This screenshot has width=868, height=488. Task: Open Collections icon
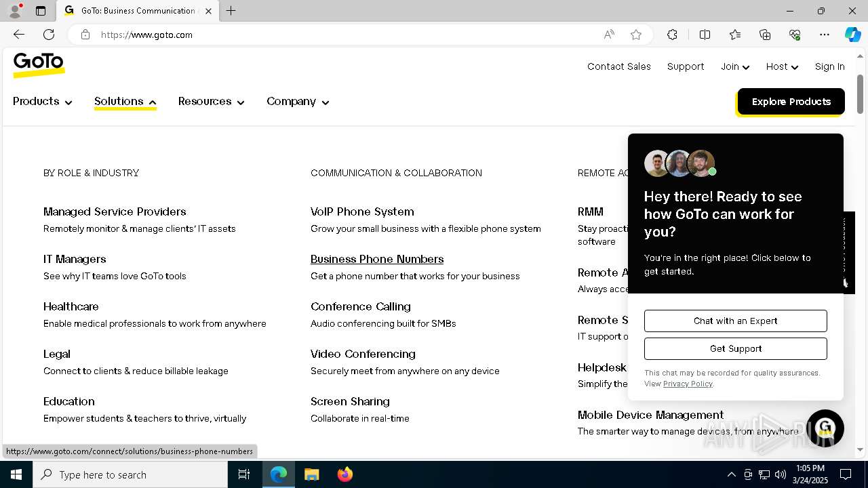pos(765,35)
